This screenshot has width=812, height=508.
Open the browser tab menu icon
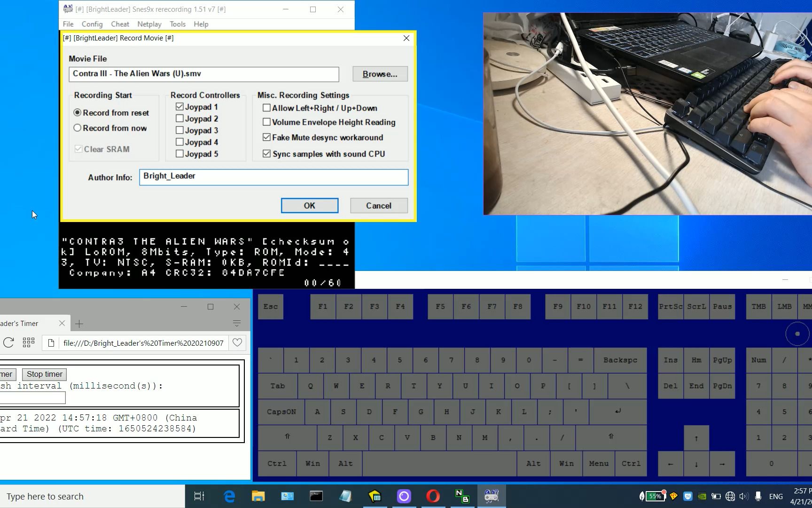237,323
